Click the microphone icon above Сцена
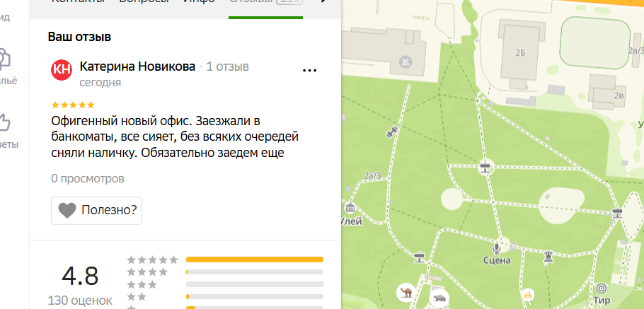This screenshot has width=644, height=309. (497, 247)
